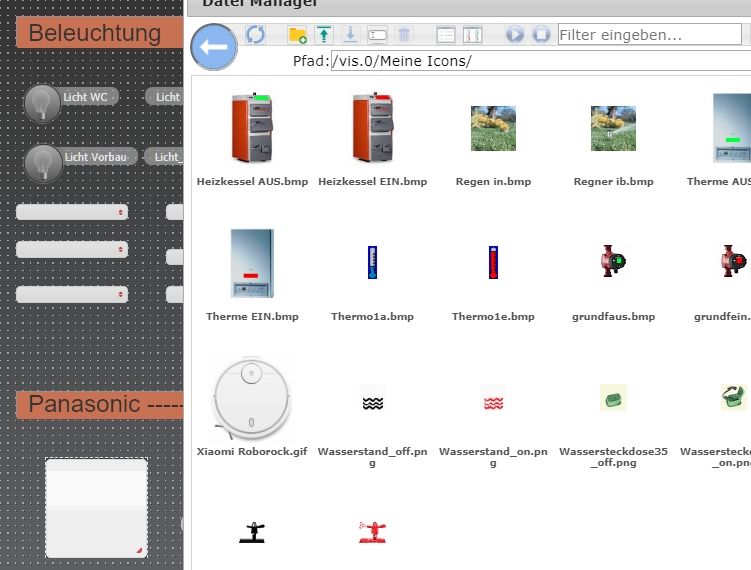Screen dimensions: 751x570
Task: Select the black sprinkler icon
Action: [252, 532]
